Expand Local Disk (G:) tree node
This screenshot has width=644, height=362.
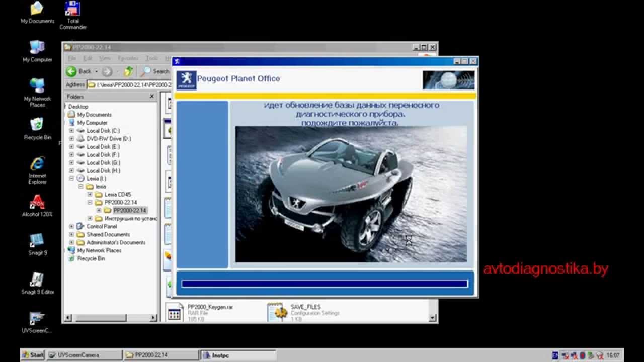tap(71, 162)
